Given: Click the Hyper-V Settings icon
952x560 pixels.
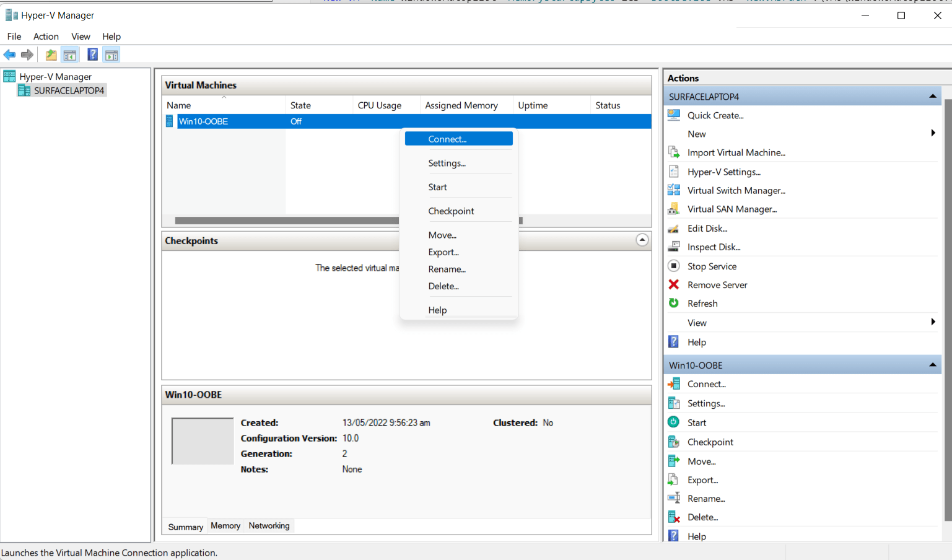Looking at the screenshot, I should [674, 172].
